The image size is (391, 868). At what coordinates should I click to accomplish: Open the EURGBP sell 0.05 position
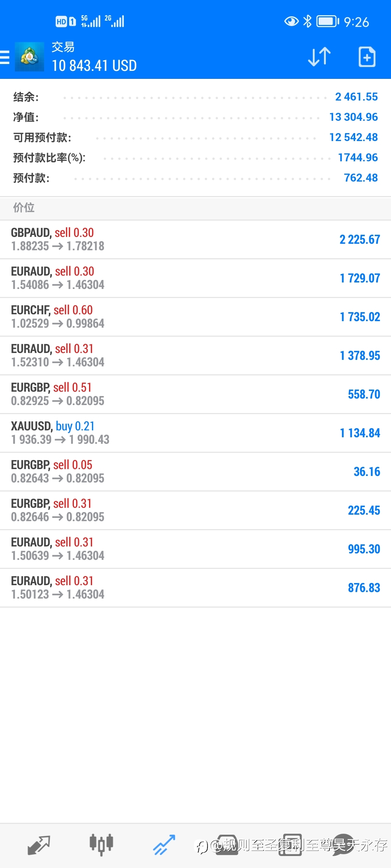[195, 472]
